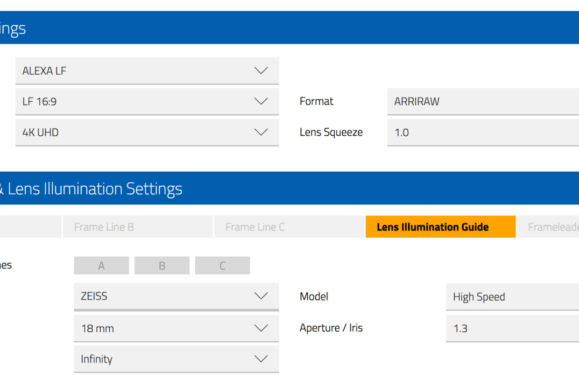Screen dimensions: 579x392
Task: Click the Lens Squeeze 1.0 field
Action: (483, 132)
